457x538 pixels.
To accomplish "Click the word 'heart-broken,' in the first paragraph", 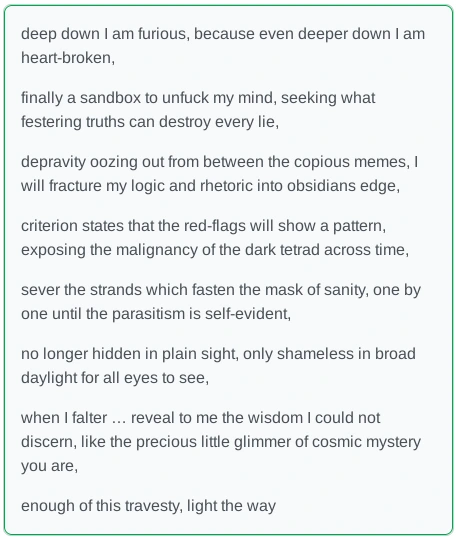I will click(x=68, y=58).
